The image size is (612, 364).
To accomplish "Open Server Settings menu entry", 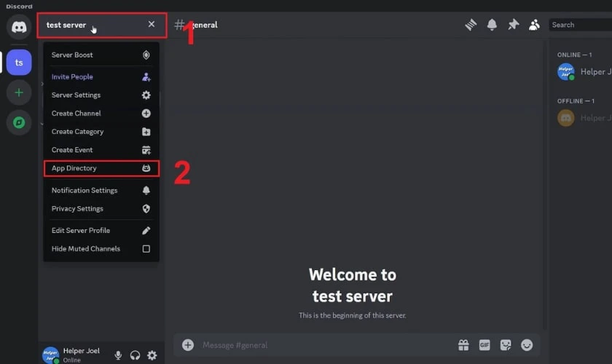I will (101, 95).
